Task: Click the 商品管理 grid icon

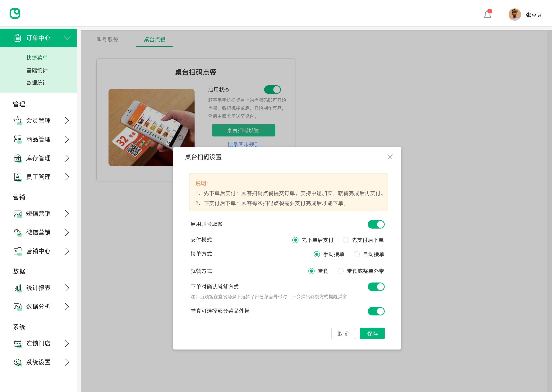Action: click(17, 139)
